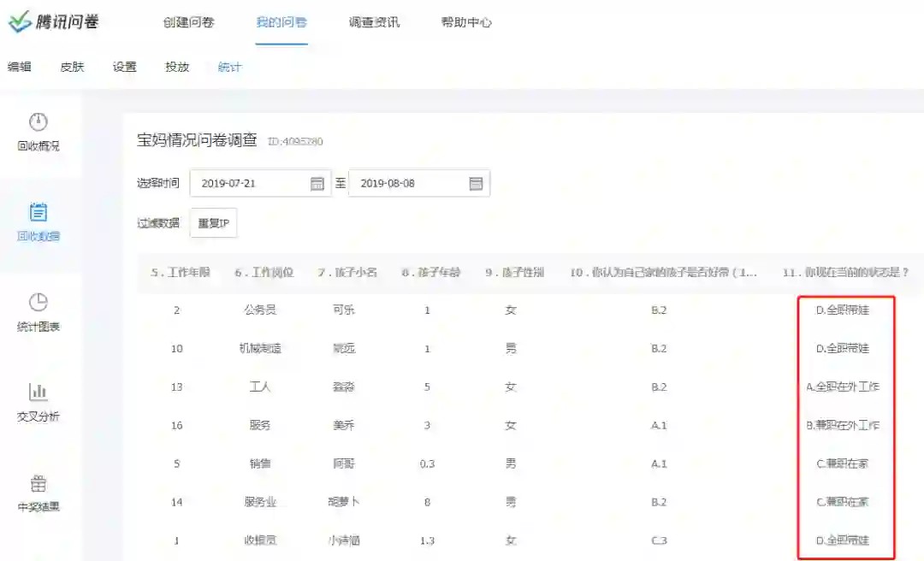Click calendar icon in start date field

pos(317,183)
